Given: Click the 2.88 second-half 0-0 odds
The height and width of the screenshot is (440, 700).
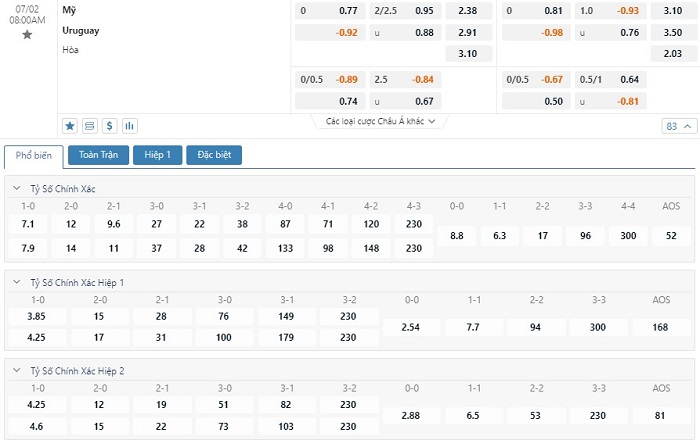Looking at the screenshot, I should click(411, 414).
